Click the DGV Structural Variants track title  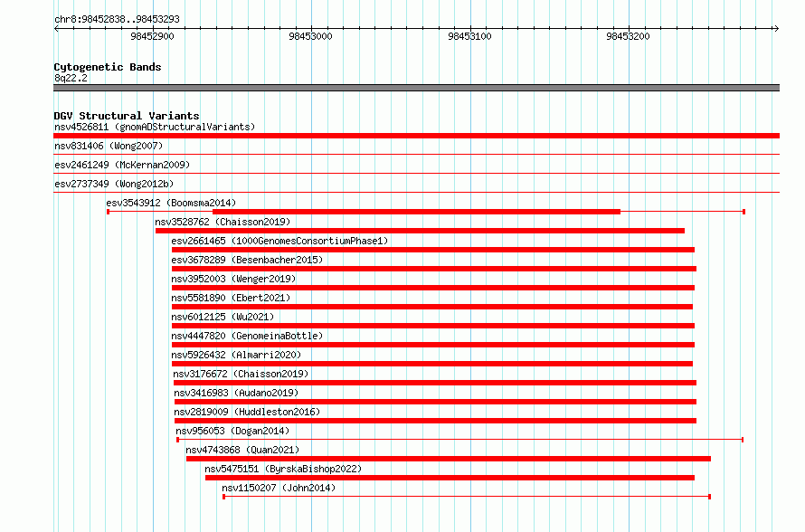(127, 116)
